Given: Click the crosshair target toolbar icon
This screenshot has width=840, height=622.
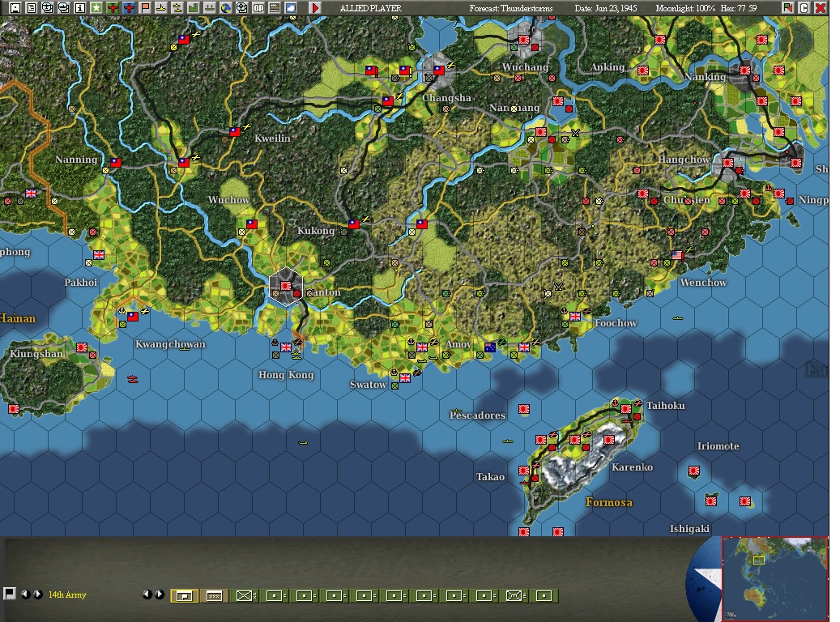Looking at the screenshot, I should point(241,7).
